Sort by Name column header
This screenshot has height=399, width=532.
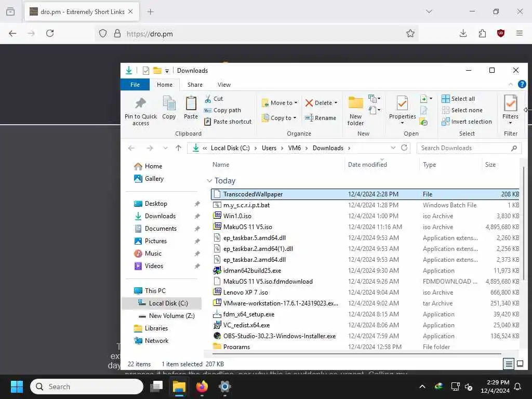(220, 165)
